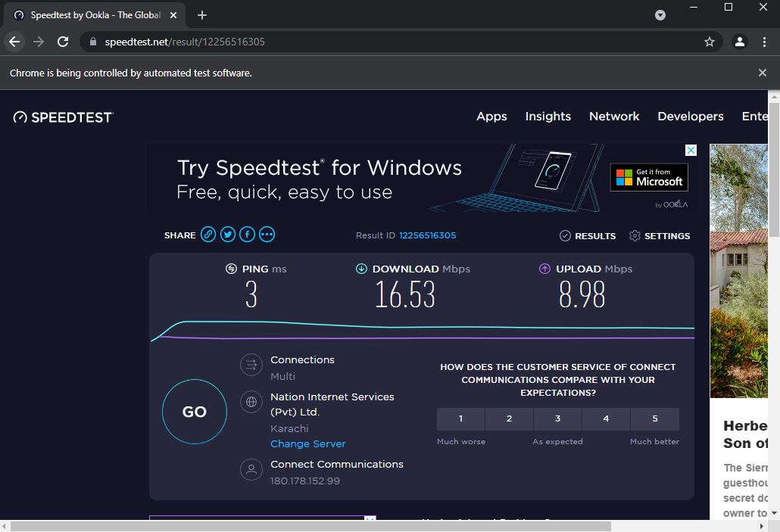Open result ID 12256516305 link

[427, 235]
